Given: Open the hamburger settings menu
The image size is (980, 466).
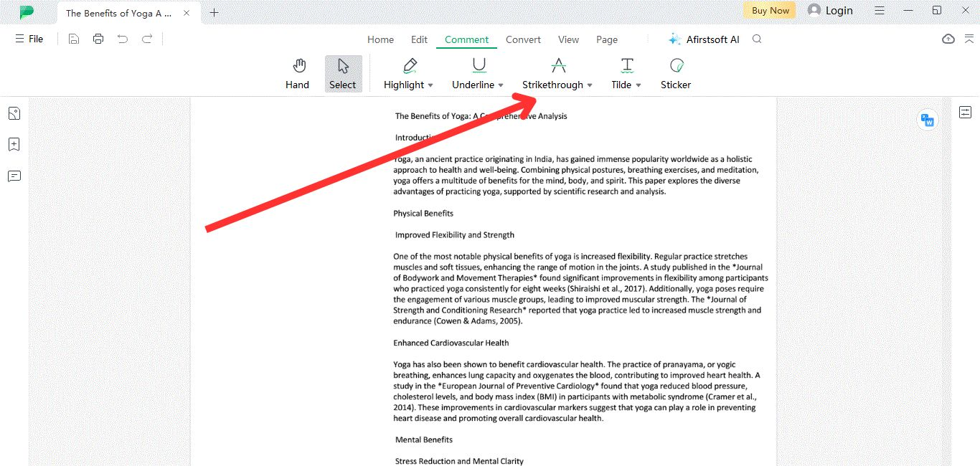Looking at the screenshot, I should point(880,10).
